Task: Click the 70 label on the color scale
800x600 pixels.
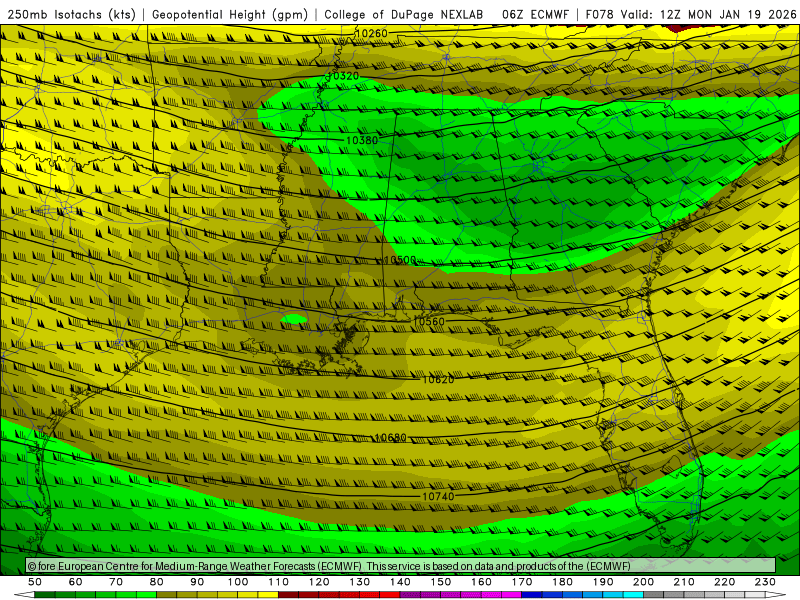Action: pyautogui.click(x=116, y=582)
